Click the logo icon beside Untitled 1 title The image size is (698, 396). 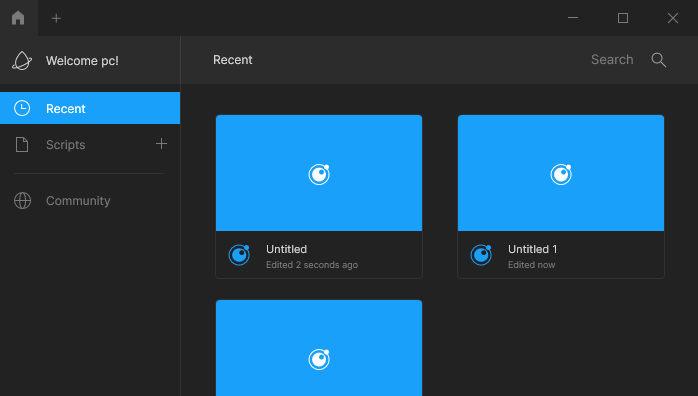pyautogui.click(x=481, y=255)
